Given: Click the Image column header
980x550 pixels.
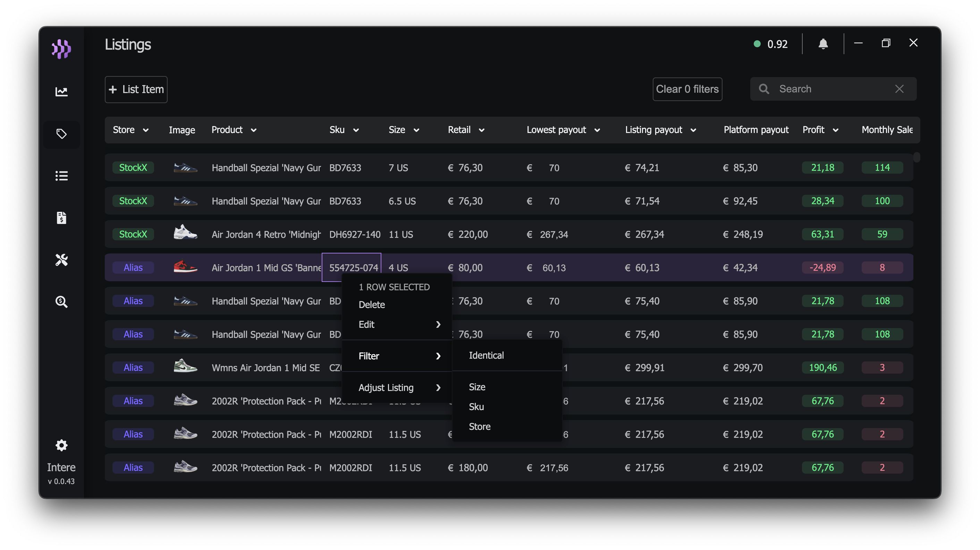Looking at the screenshot, I should click(182, 130).
